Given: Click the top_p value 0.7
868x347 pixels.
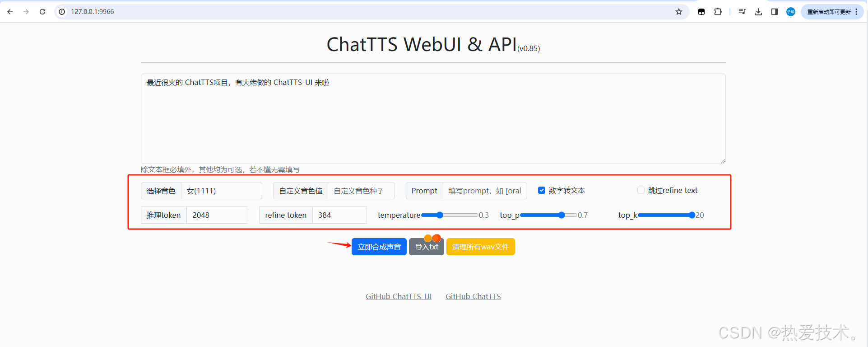Looking at the screenshot, I should [x=583, y=215].
